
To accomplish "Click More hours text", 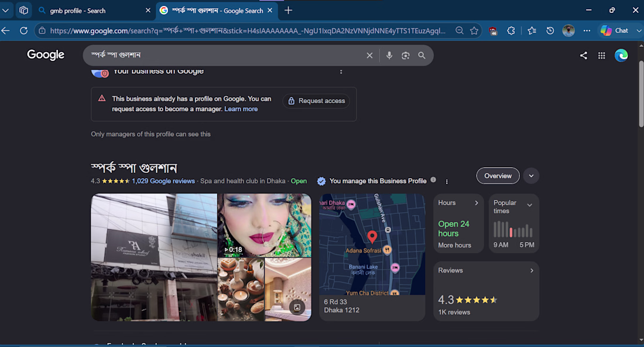I will click(x=454, y=245).
